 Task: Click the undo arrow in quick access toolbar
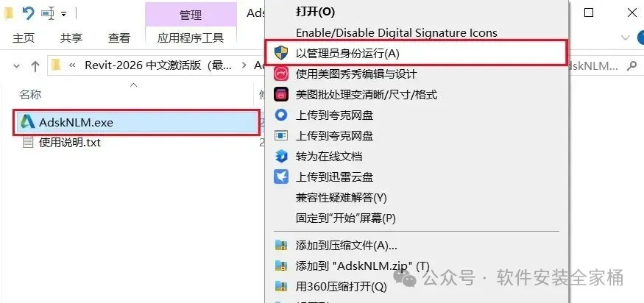coord(29,13)
